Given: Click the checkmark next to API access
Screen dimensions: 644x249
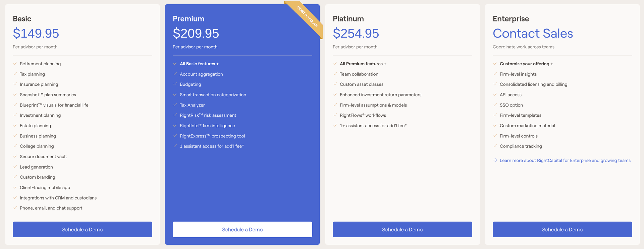Looking at the screenshot, I should click(495, 95).
